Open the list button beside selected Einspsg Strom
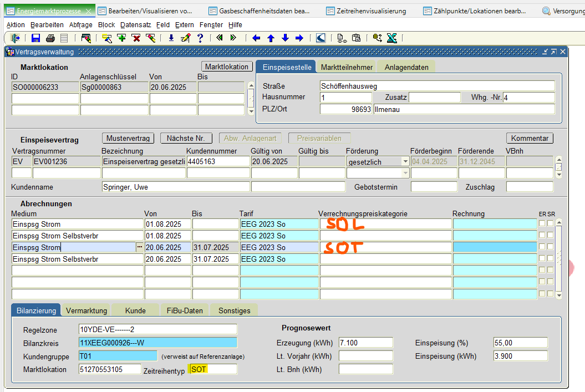The width and height of the screenshot is (585, 392). pyautogui.click(x=139, y=247)
